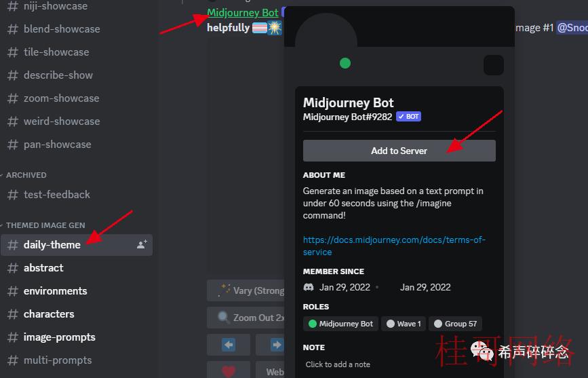This screenshot has height=378, width=588.
Task: Click the Zoom Out 2x button
Action: pos(246,318)
